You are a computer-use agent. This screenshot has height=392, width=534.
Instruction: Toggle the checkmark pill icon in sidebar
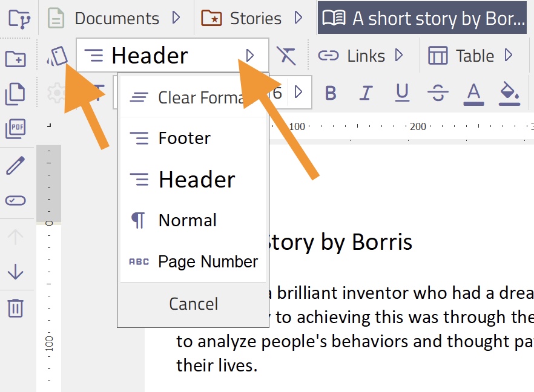pos(15,200)
